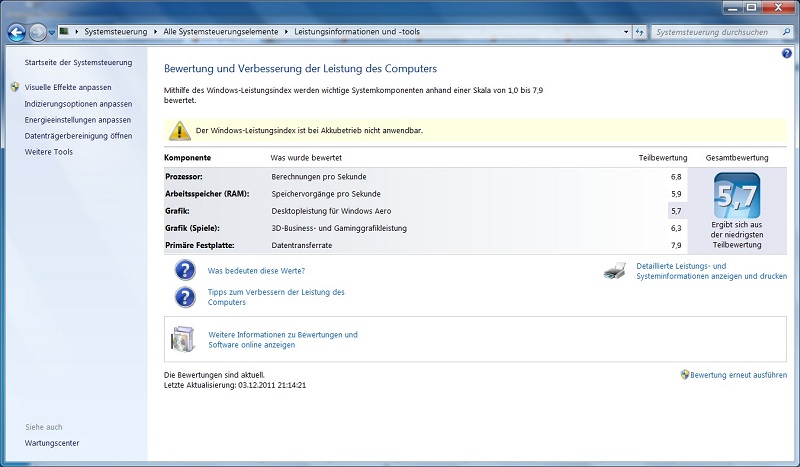Click question icon beside Was bedeuten diese Werte

[x=185, y=270]
